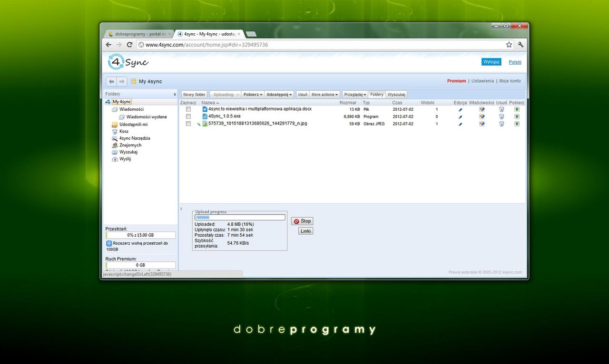
Task: Log out with the Wyloguj button
Action: click(491, 62)
